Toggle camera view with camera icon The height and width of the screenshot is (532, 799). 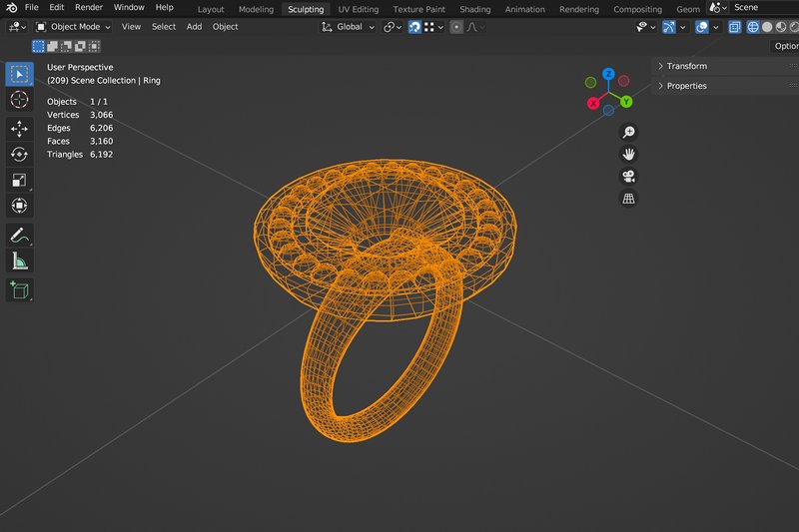click(x=629, y=176)
